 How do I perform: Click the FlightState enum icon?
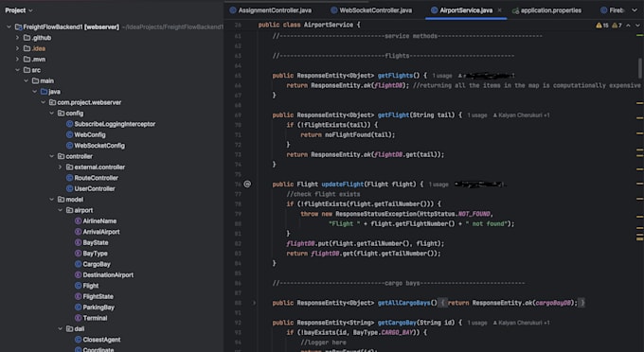coord(78,296)
